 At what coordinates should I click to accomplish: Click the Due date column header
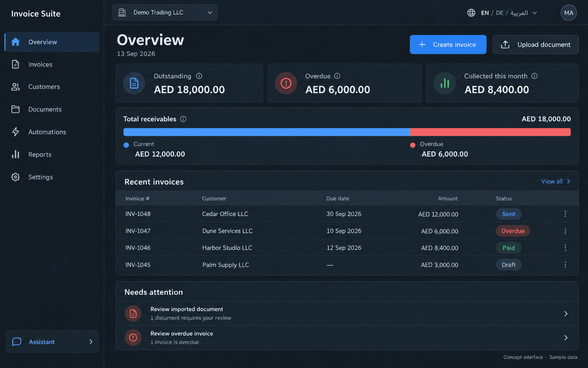pyautogui.click(x=337, y=198)
